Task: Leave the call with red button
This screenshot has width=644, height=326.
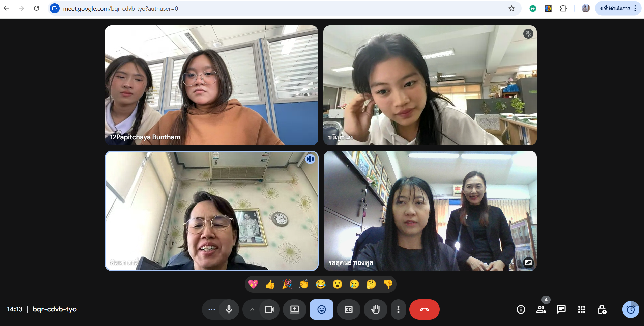Action: click(x=425, y=309)
